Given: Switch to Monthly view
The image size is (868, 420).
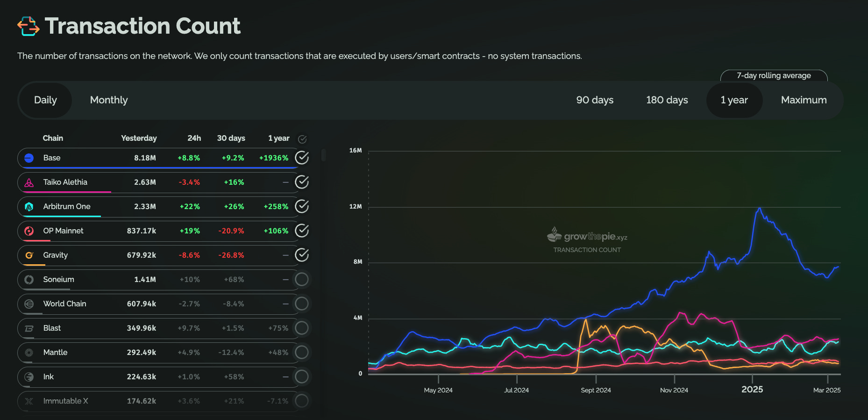Looking at the screenshot, I should click(x=109, y=100).
